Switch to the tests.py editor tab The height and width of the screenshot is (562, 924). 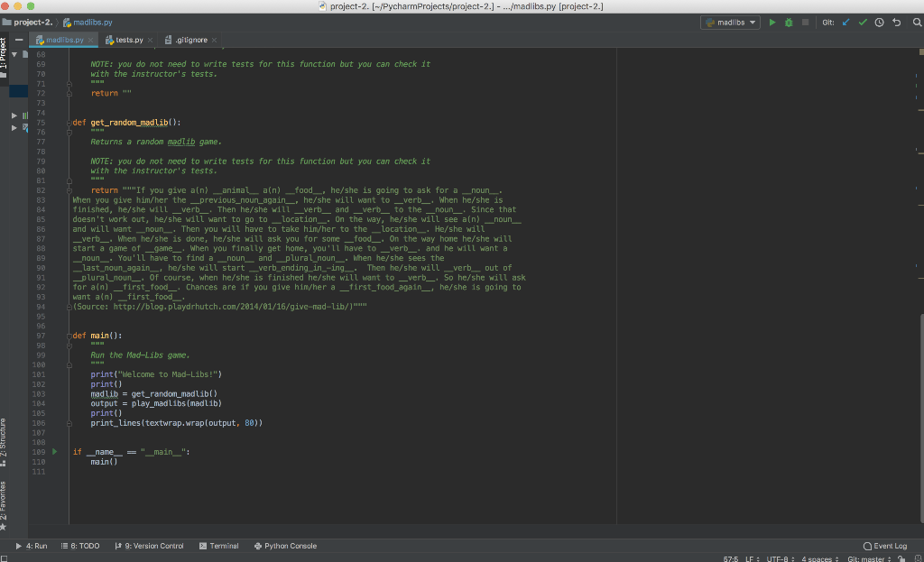pyautogui.click(x=129, y=40)
